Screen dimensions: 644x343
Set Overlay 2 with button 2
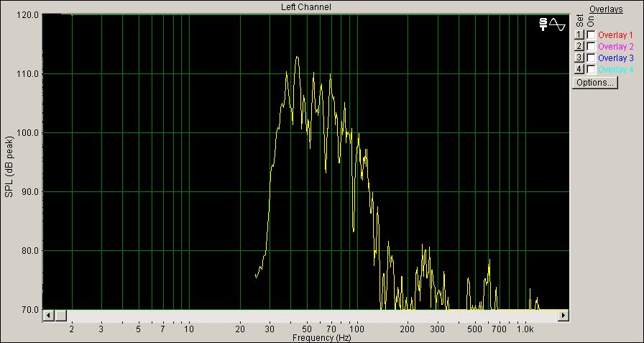579,47
